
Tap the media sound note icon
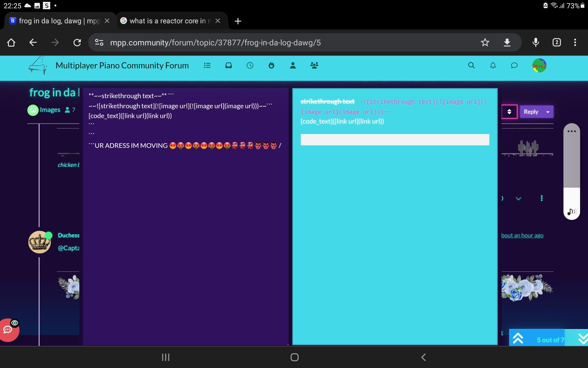[x=571, y=212]
